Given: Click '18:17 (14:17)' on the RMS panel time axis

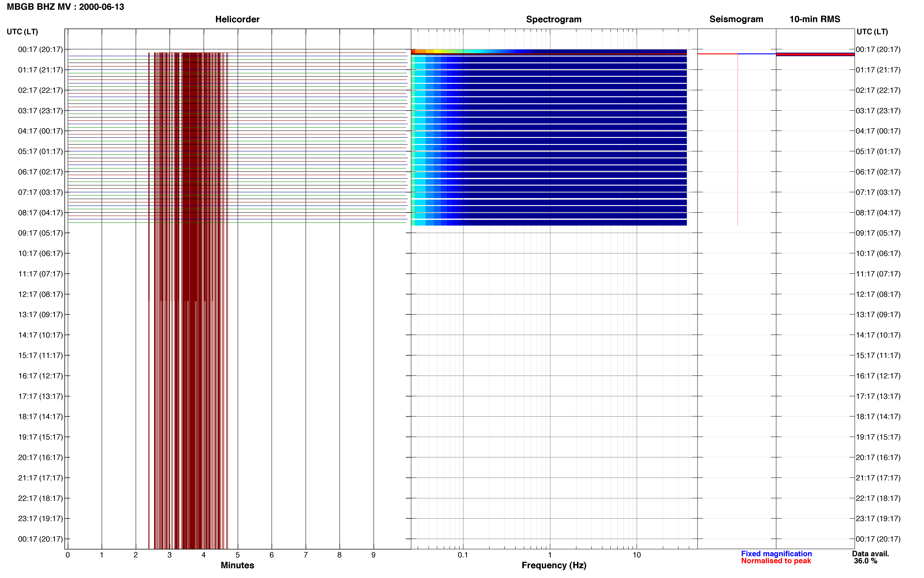Looking at the screenshot, I should pyautogui.click(x=878, y=417).
